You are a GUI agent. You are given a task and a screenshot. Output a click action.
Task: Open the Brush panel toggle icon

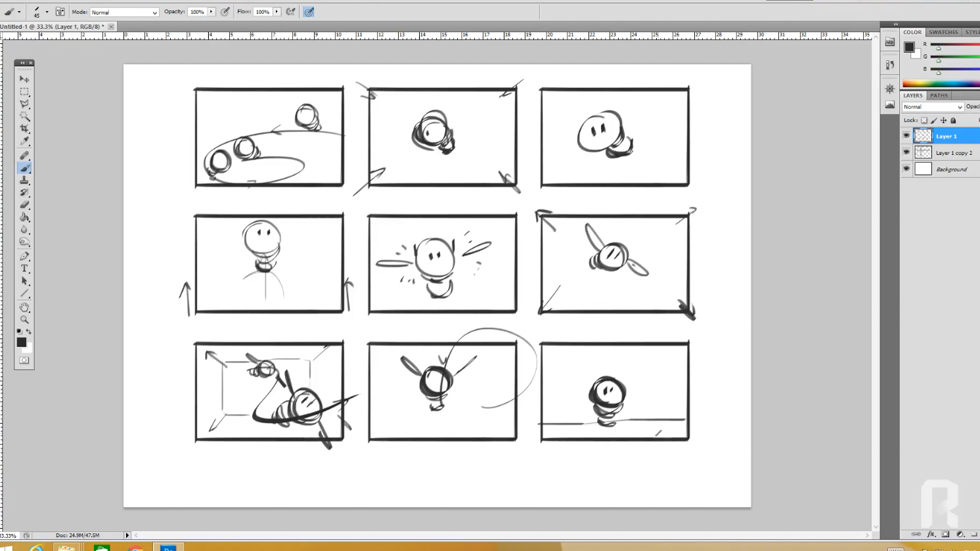pyautogui.click(x=60, y=12)
